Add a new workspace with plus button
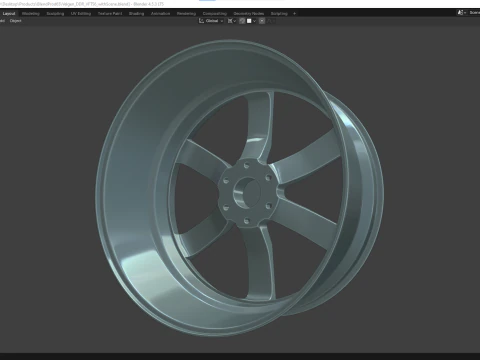The height and width of the screenshot is (360, 480). coord(294,14)
